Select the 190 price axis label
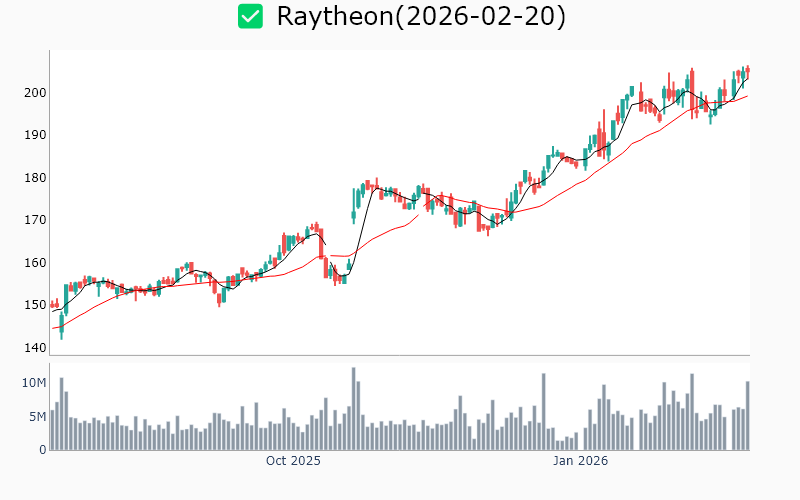The image size is (800, 500). 33,135
